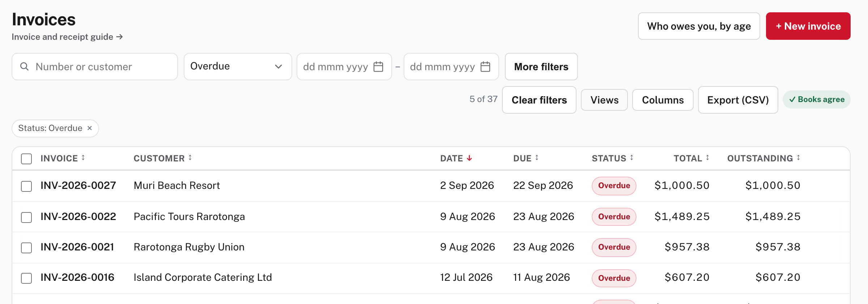Viewport: 868px width, 304px height.
Task: Select checkbox for INV-2026-0021
Action: pyautogui.click(x=26, y=248)
